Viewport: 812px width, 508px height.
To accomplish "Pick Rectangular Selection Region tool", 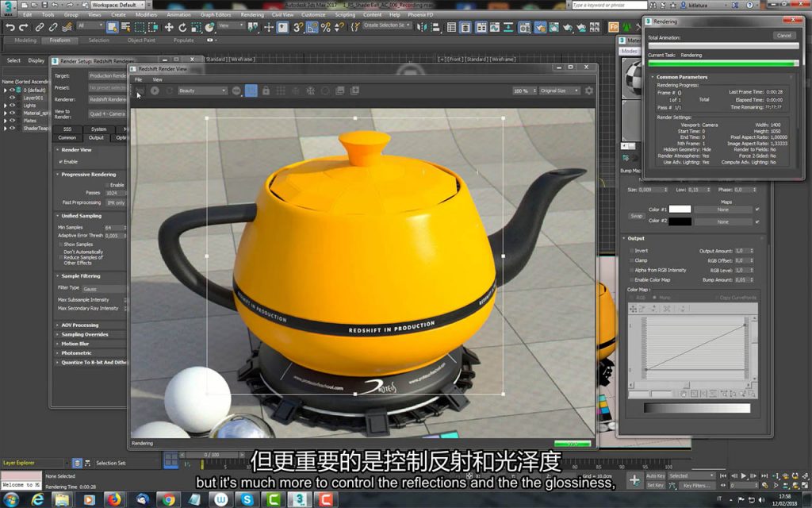I will click(x=140, y=27).
